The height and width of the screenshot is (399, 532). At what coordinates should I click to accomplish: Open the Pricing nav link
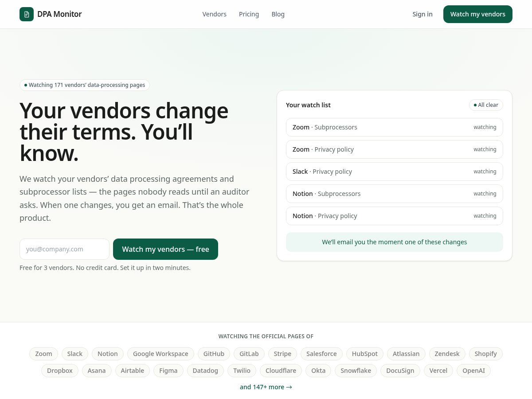click(x=249, y=14)
